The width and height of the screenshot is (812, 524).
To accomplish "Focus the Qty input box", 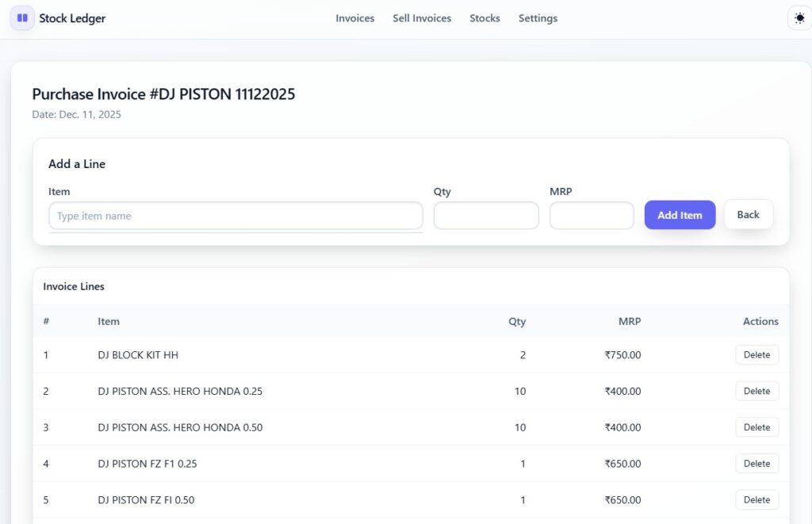I will [x=485, y=214].
